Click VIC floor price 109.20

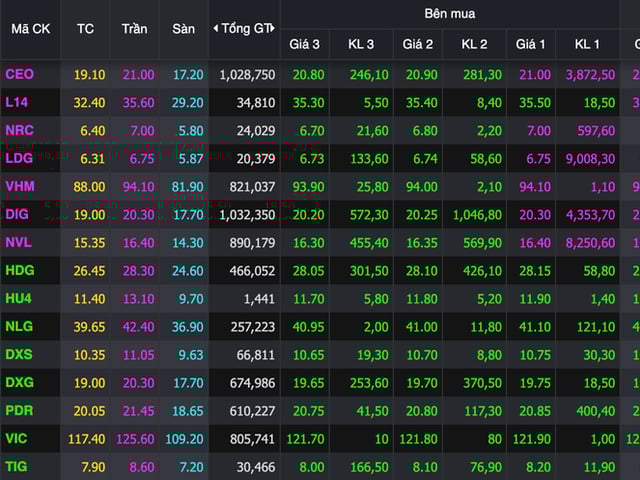184,439
